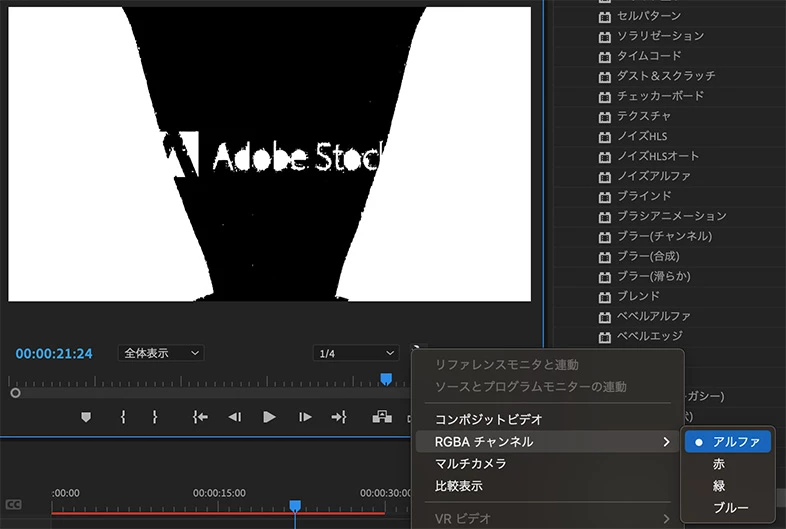This screenshot has width=786, height=529.
Task: Mark Out point with the right brace
Action: [155, 417]
